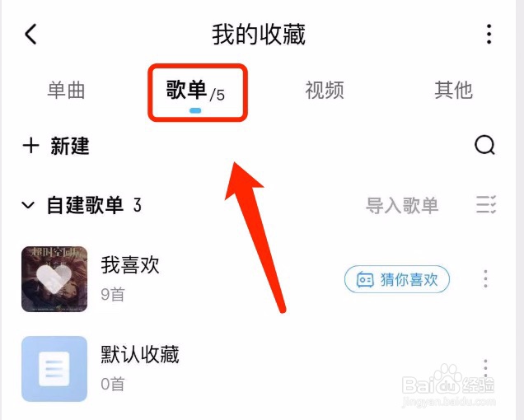Image resolution: width=524 pixels, height=420 pixels.
Task: Open more options for 我喜欢 playlist
Action: coord(485,278)
